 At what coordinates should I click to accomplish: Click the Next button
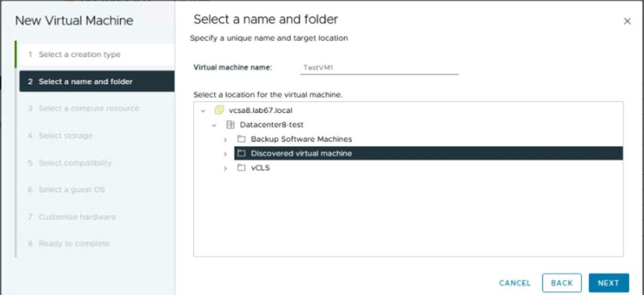point(609,282)
